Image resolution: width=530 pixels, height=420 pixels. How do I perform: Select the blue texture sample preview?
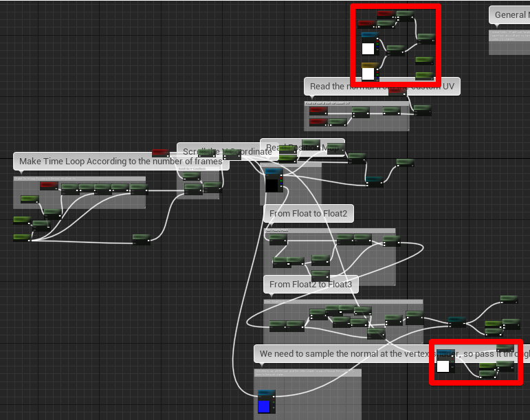coord(264,406)
